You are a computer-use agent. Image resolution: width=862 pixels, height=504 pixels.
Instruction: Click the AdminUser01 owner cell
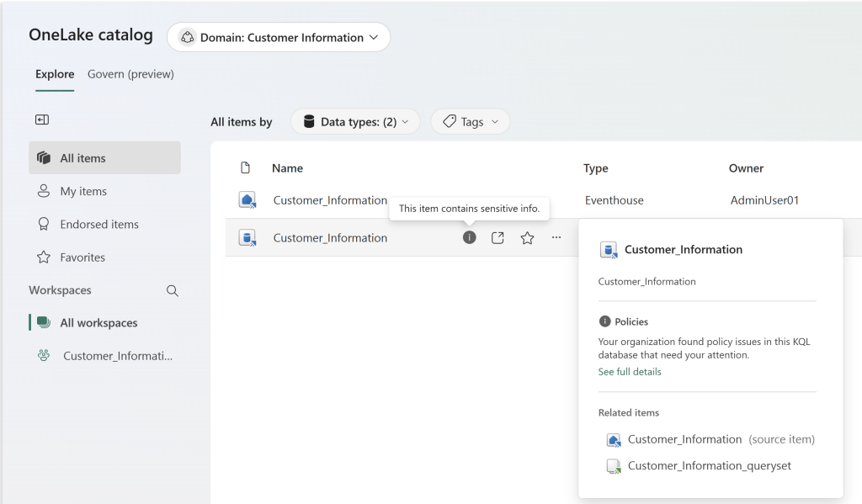764,200
